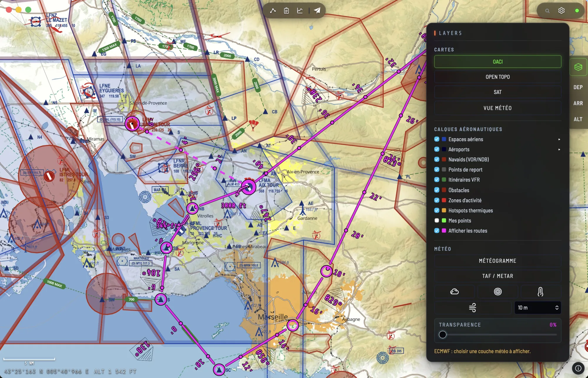The image size is (588, 378).
Task: Select the LFNZ Le Mazet aerodrome symbol
Action: (36, 21)
